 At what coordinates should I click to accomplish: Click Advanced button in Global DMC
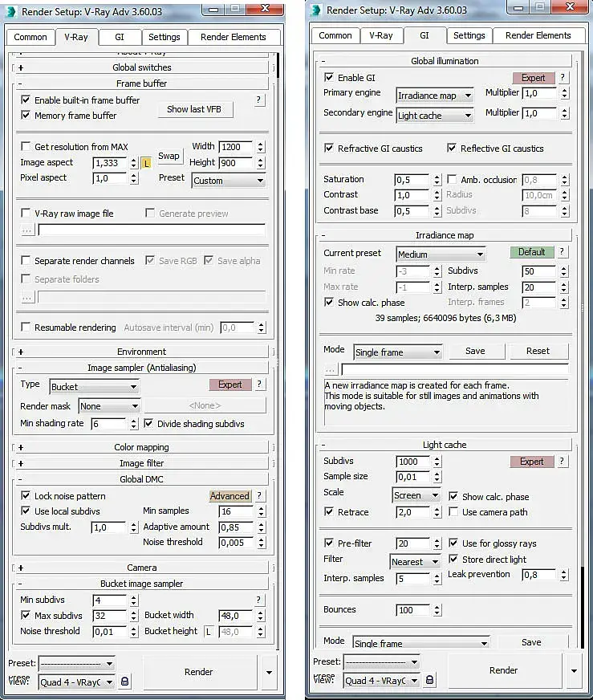229,495
